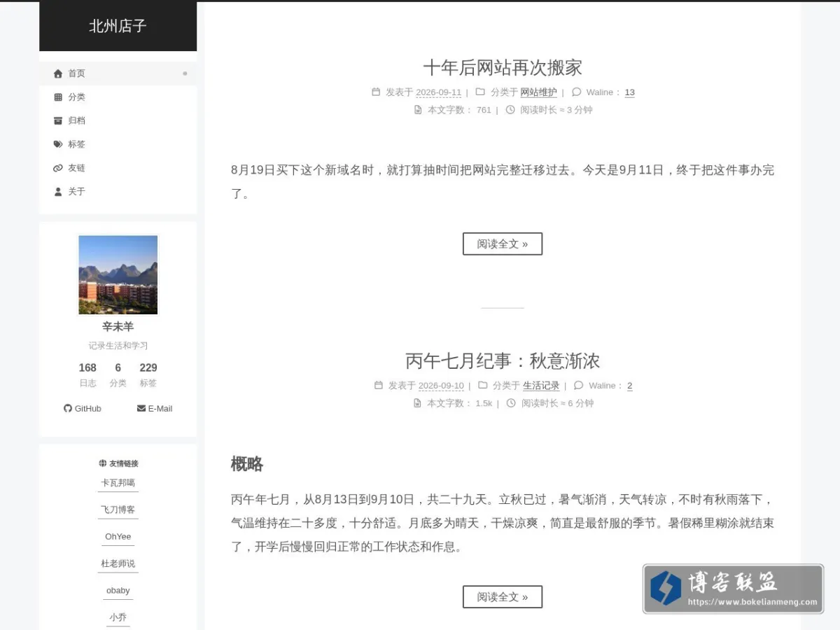Click the globe icon beside 友情链接
The image size is (840, 630).
[103, 463]
